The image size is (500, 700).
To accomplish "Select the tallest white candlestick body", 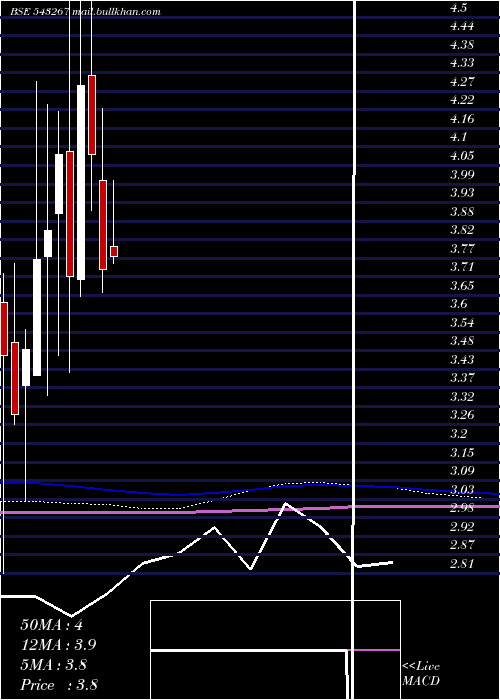I will 81,182.
